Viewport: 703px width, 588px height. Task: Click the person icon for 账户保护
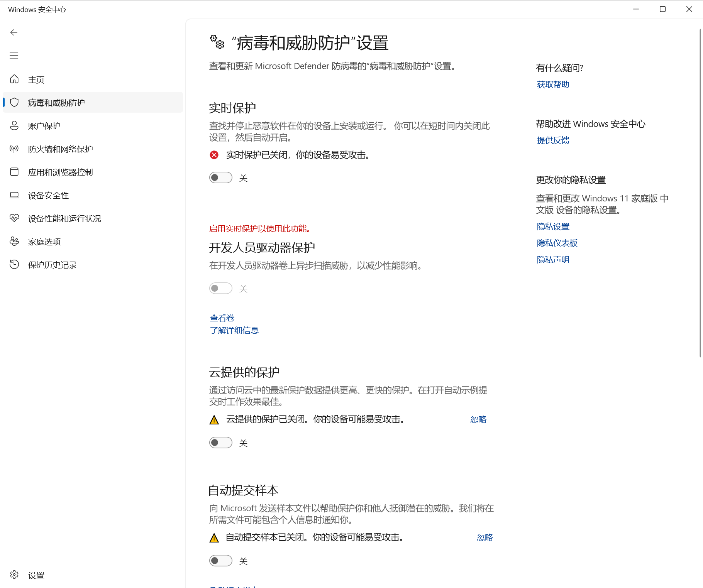(14, 125)
